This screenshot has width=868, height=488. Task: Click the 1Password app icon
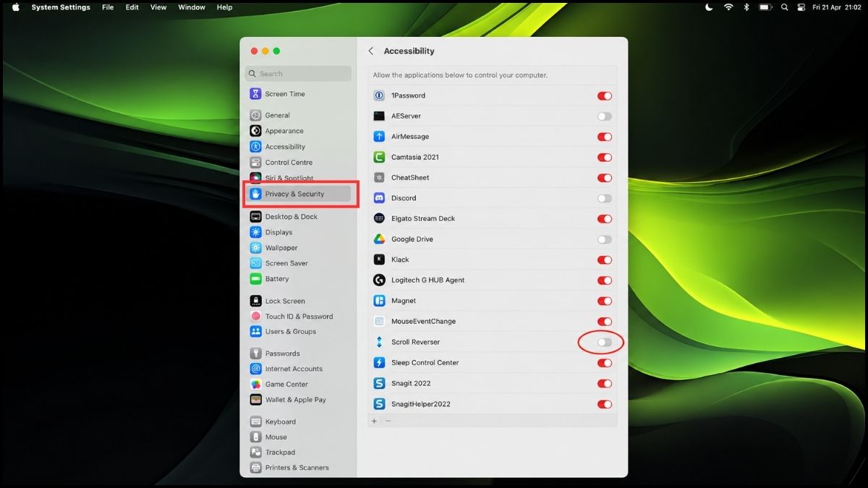click(x=379, y=95)
